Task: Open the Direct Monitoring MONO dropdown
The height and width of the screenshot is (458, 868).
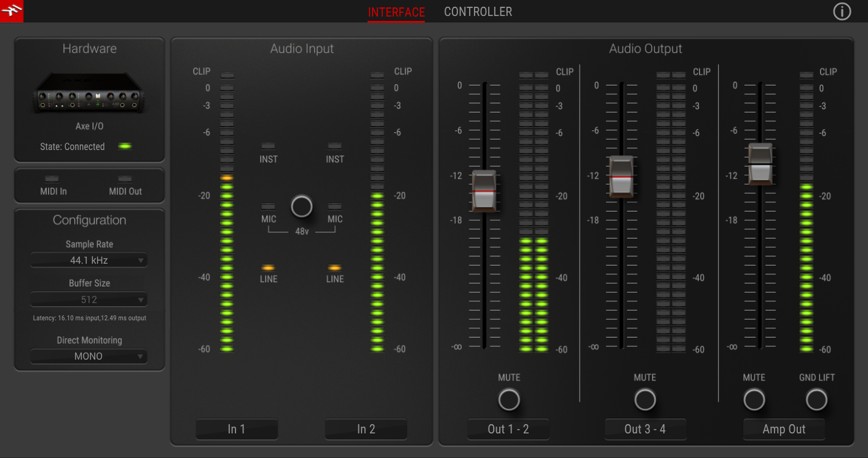Action: pyautogui.click(x=89, y=357)
